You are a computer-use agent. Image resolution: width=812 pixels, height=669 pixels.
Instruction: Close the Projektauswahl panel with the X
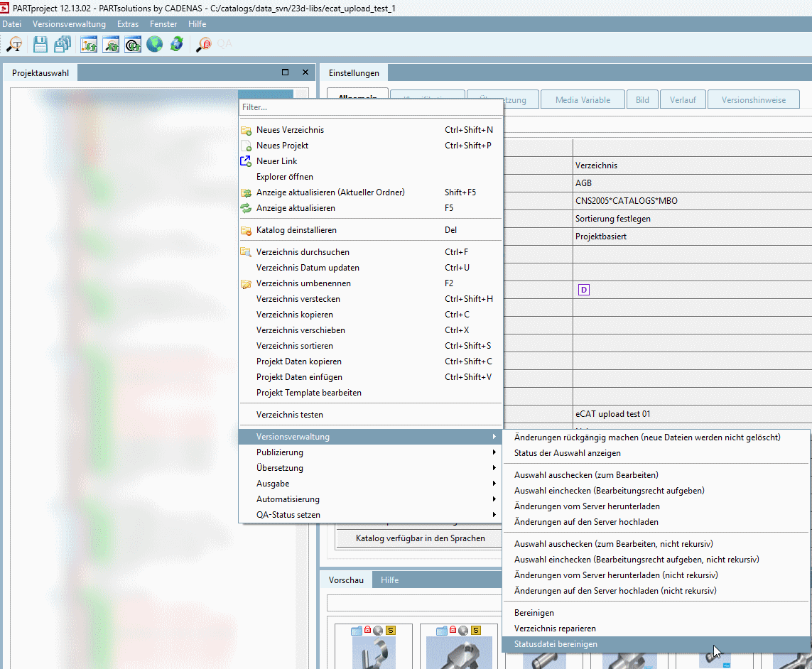[x=305, y=72]
